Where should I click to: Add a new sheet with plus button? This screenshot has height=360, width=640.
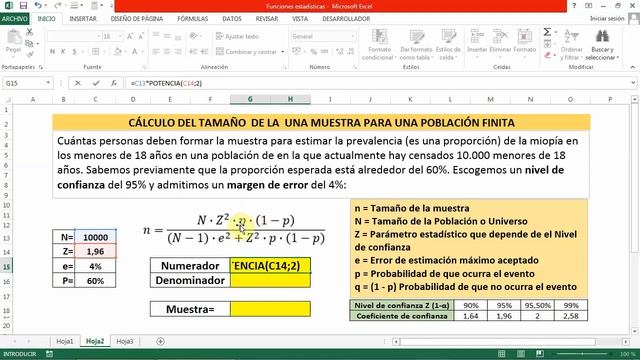(160, 341)
